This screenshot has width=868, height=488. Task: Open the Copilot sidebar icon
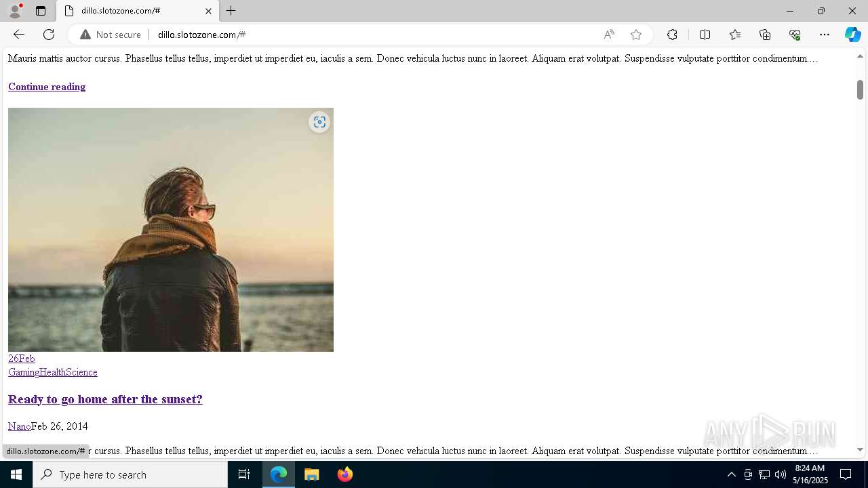(x=852, y=35)
